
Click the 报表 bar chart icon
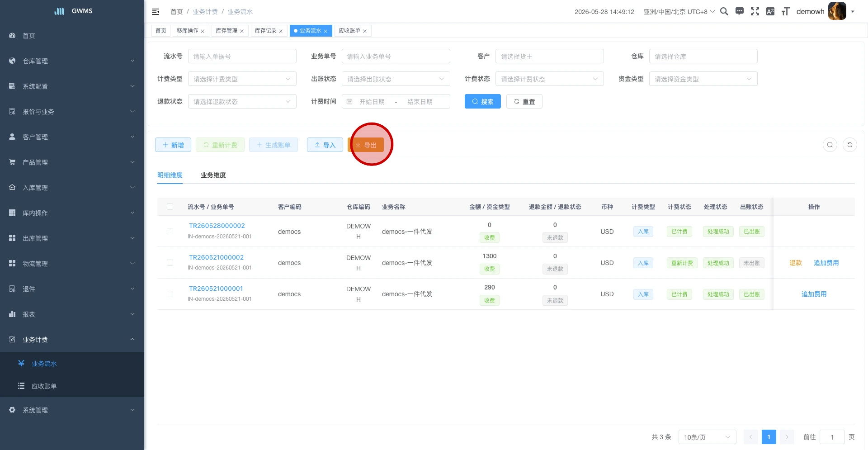pyautogui.click(x=12, y=314)
